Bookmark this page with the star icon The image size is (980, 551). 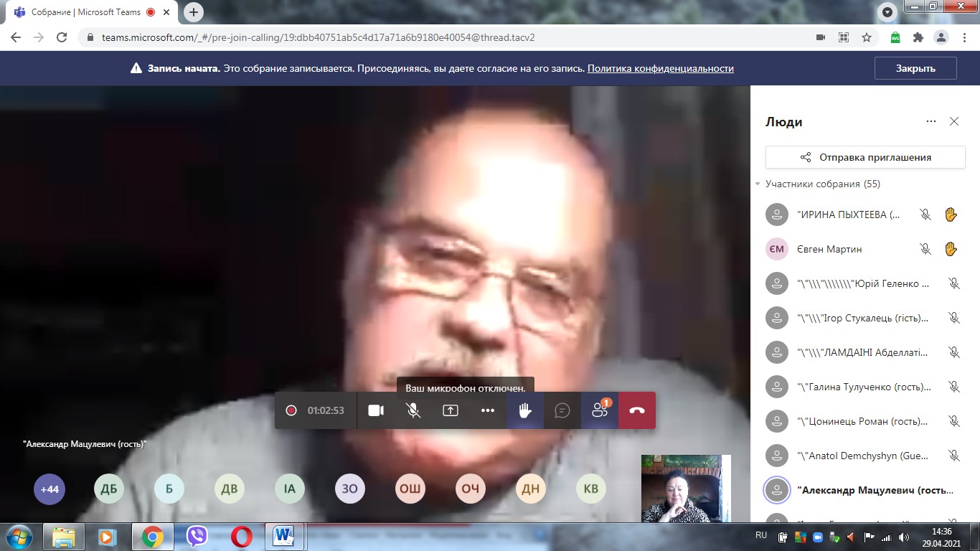pos(867,37)
